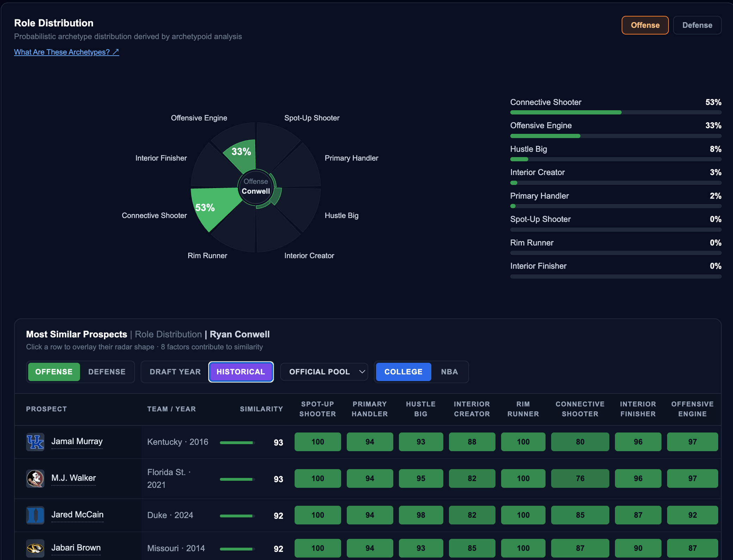Switch the stats level to NBA
The width and height of the screenshot is (733, 560).
pyautogui.click(x=449, y=372)
